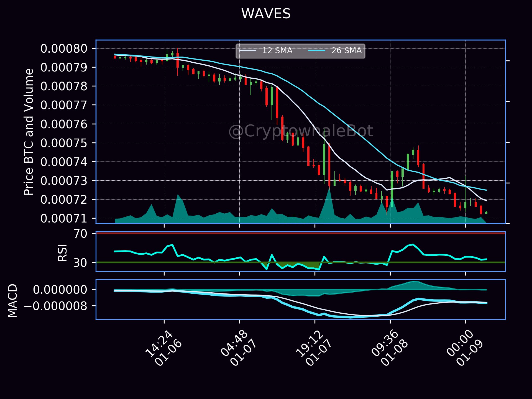Click the RSI axis label
This screenshot has width=532, height=399.
tap(63, 252)
